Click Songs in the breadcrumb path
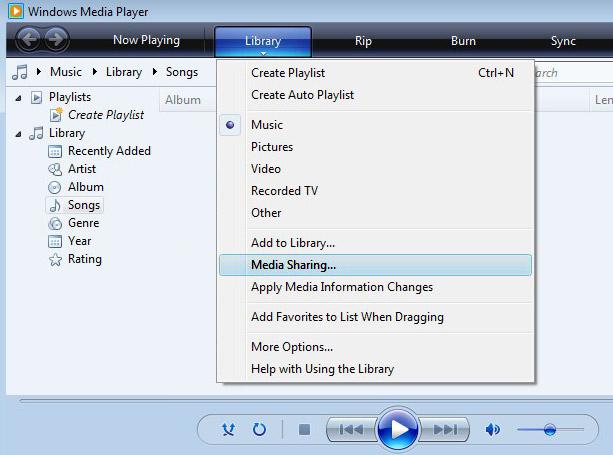The image size is (613, 455). coord(182,72)
